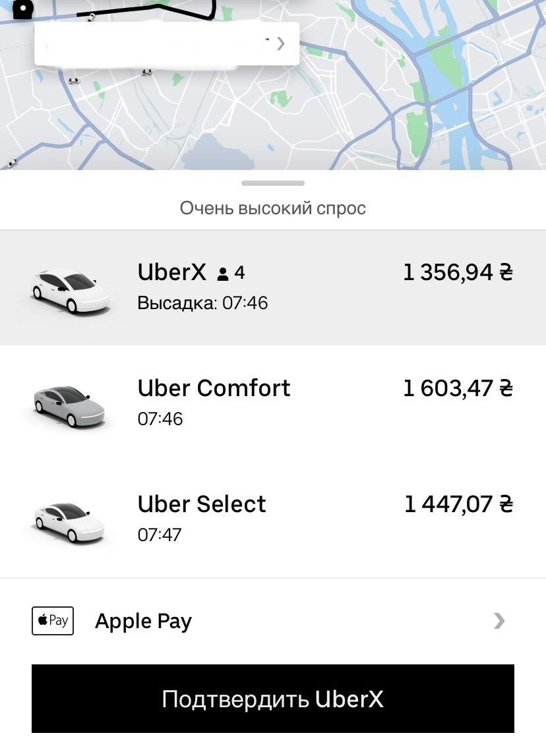Expand payment options via the Apple Pay chevron

[x=499, y=621]
